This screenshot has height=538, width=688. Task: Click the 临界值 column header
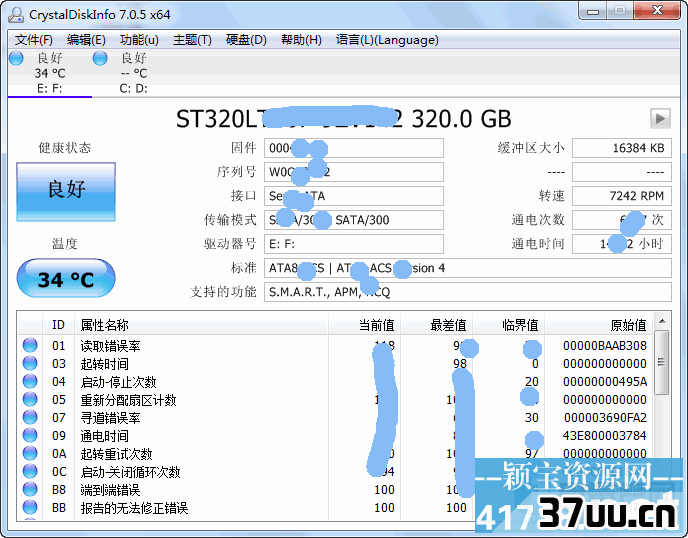click(509, 325)
